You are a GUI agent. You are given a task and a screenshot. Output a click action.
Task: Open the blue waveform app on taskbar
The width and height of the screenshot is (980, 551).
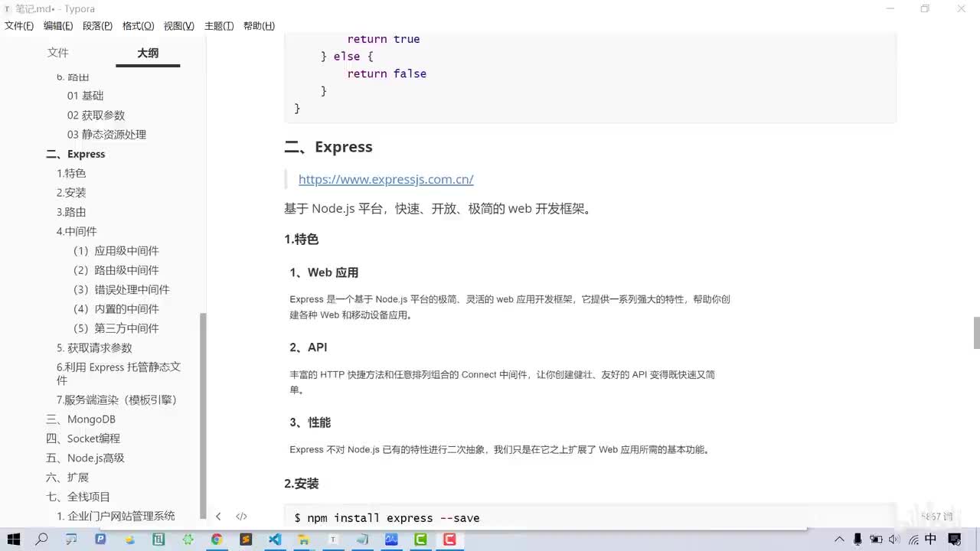(391, 540)
